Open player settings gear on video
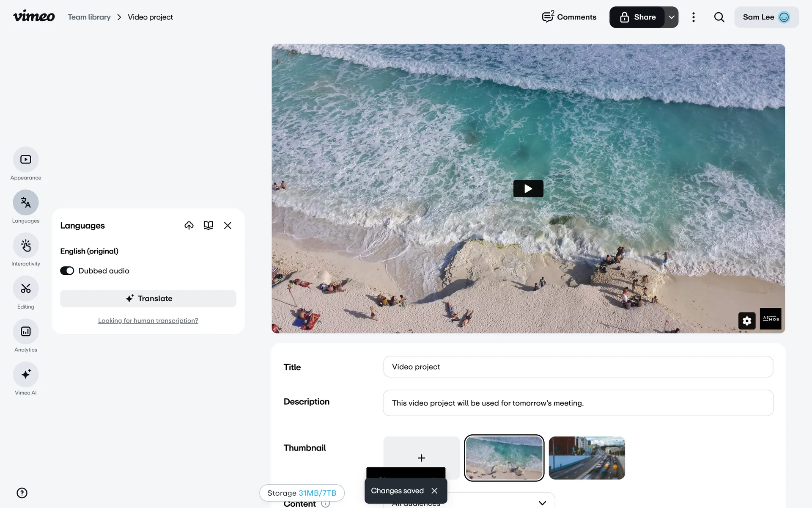Image resolution: width=812 pixels, height=508 pixels. tap(746, 321)
